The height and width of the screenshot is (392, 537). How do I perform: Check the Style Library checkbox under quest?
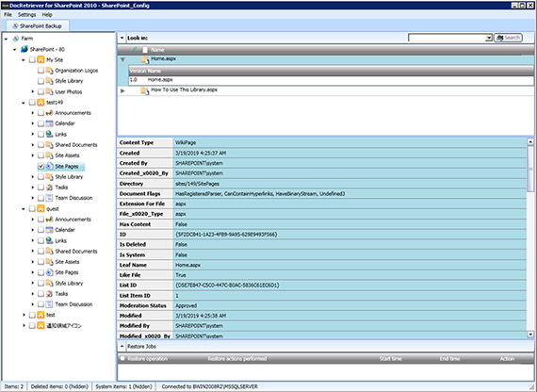(x=41, y=283)
